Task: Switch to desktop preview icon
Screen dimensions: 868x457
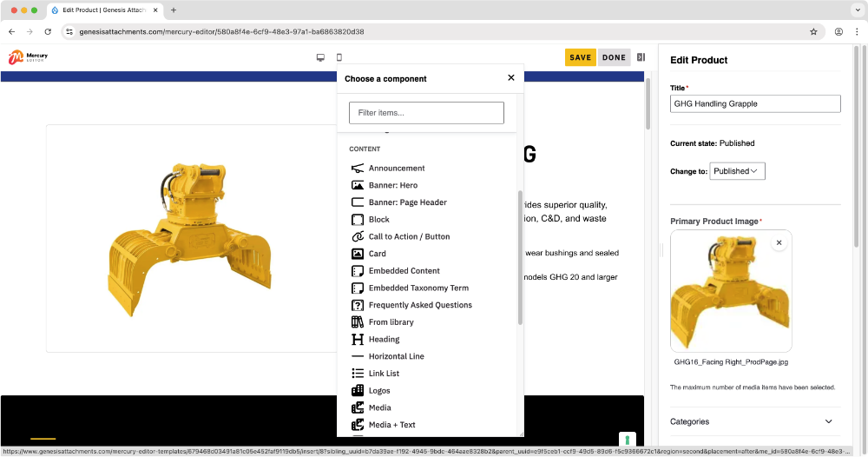Action: [x=320, y=57]
